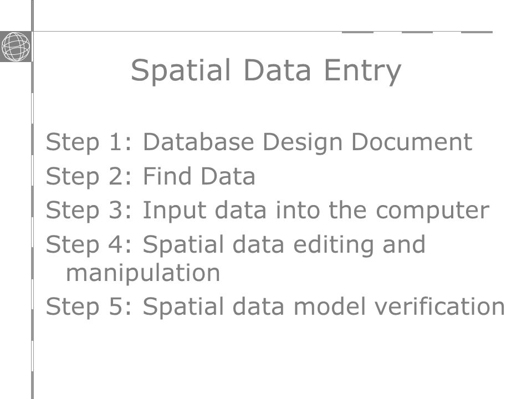
Task: Click the word Document in Step 1
Action: [x=412, y=141]
